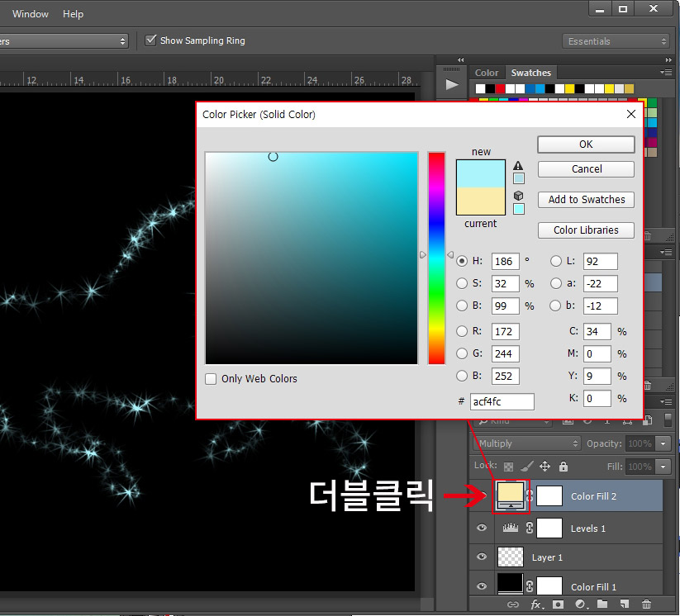Select the red swatch in Swatches panel
Screen dimensions: 680x616
point(500,89)
